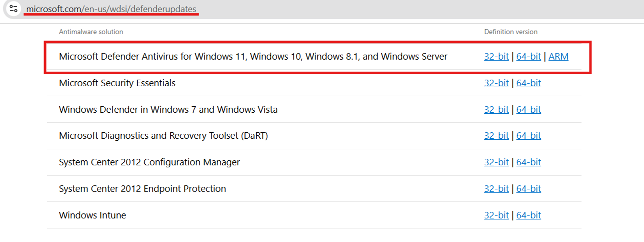Click the 'Microsoft Security Essentials' row label
Image resolution: width=644 pixels, height=242 pixels.
117,83
